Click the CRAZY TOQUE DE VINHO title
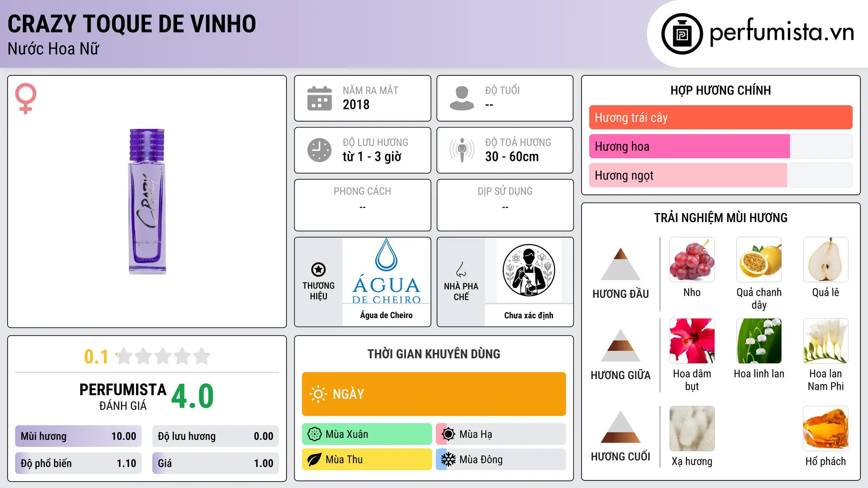 pyautogui.click(x=132, y=24)
